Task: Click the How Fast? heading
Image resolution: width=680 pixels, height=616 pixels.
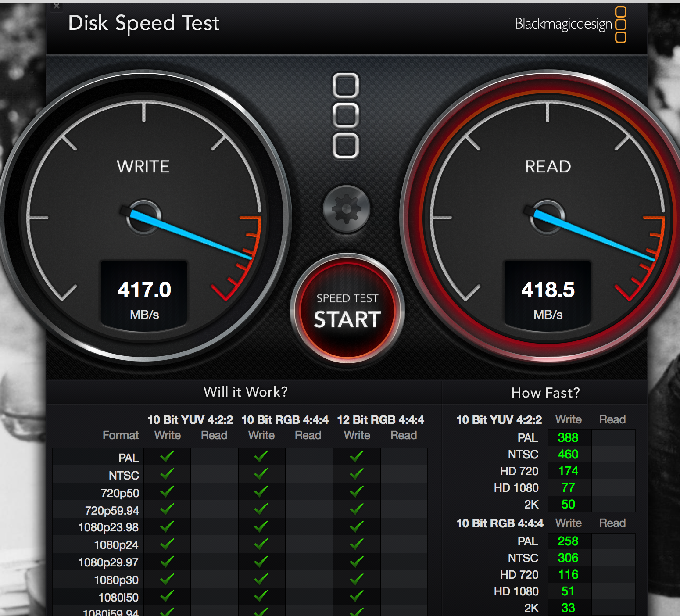Action: click(x=546, y=393)
